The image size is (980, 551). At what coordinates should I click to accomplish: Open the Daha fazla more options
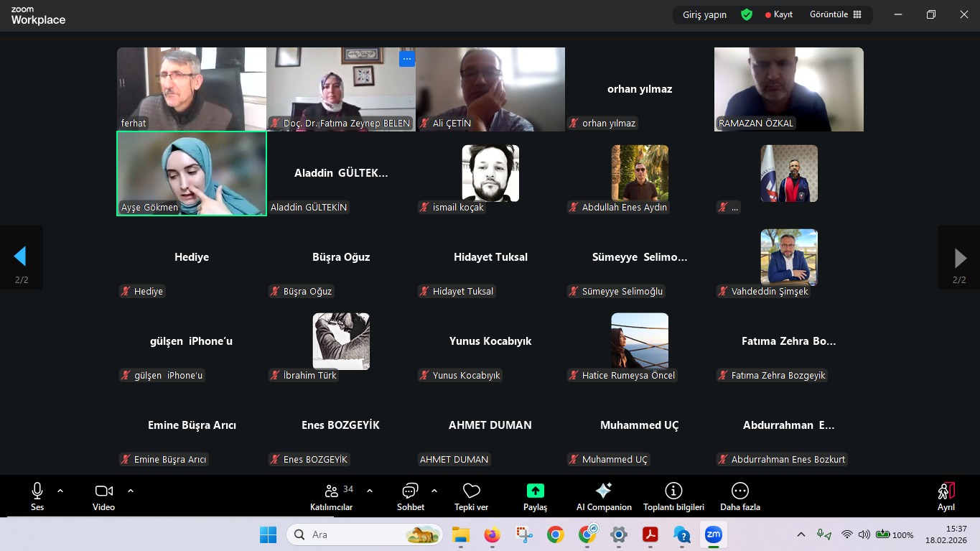point(739,496)
